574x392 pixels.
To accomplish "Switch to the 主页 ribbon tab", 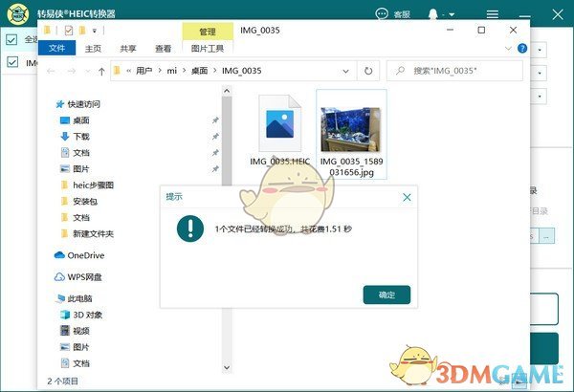I will click(93, 49).
